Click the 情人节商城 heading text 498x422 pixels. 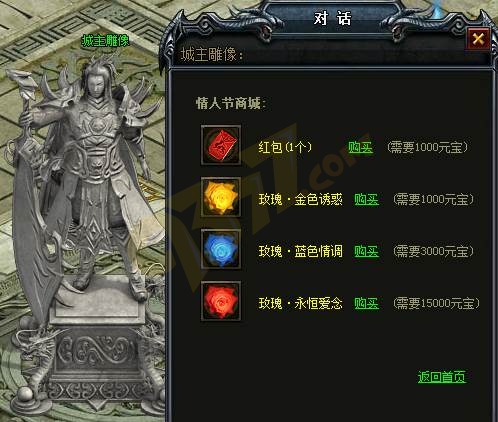point(231,104)
